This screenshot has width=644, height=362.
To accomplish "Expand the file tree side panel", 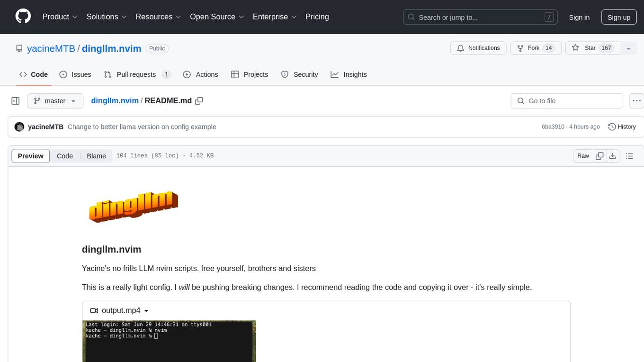I will 16,101.
